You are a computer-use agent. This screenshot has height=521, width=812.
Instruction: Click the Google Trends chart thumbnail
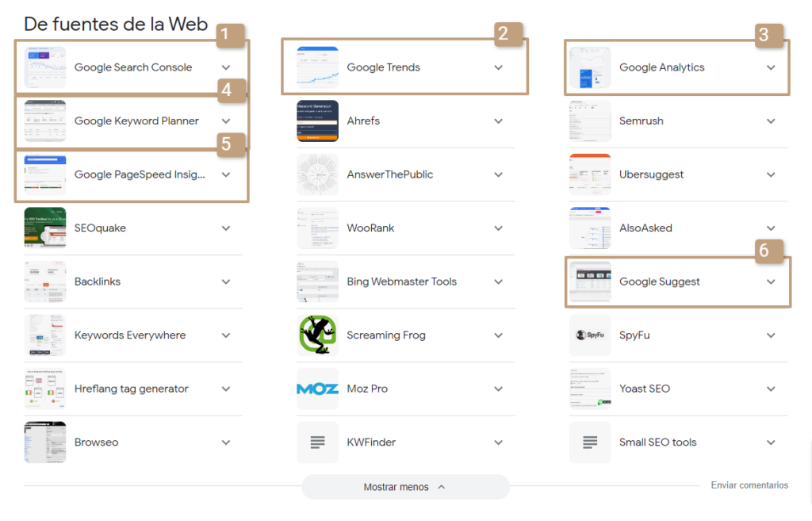point(317,67)
